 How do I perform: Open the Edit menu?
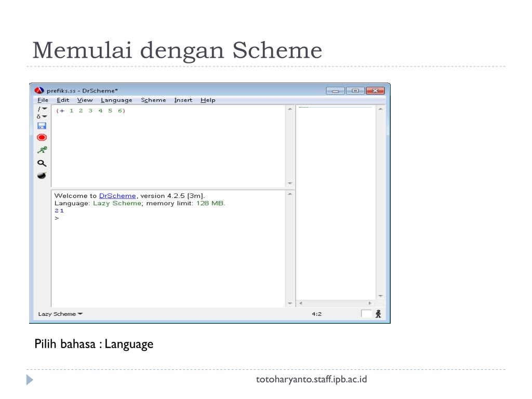click(63, 100)
